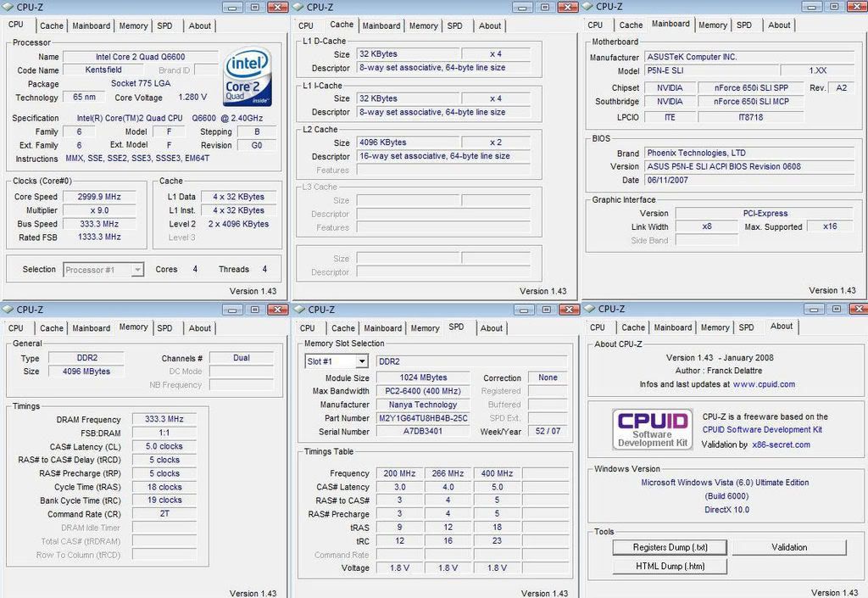The width and height of the screenshot is (868, 598).
Task: Open the SPD tab in the Motherboard window
Action: (x=744, y=25)
